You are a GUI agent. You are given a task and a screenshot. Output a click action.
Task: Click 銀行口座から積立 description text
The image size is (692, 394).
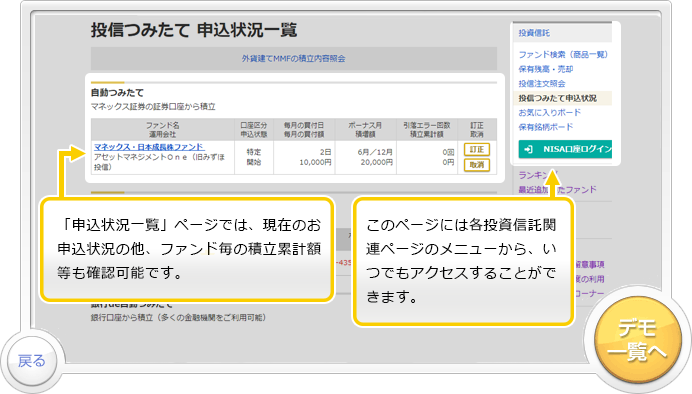178,318
